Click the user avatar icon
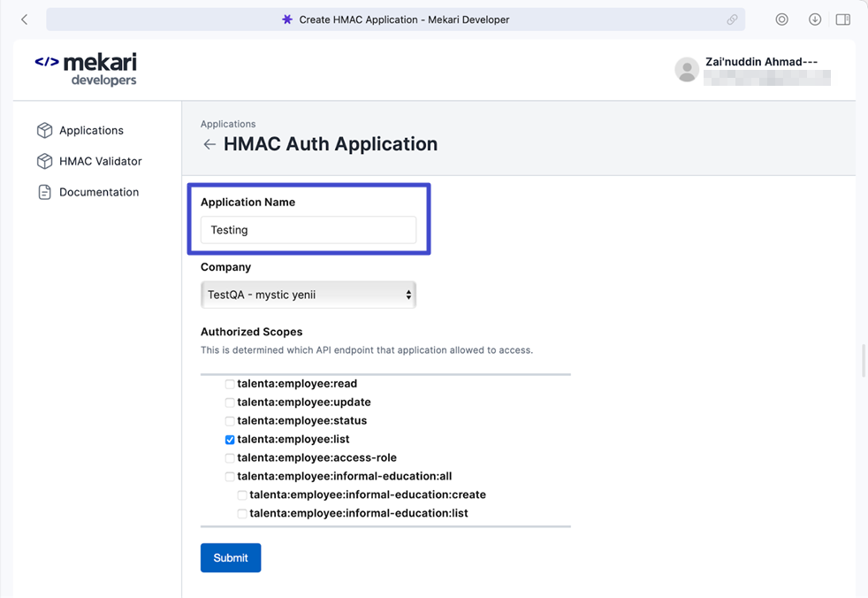Screen dimensions: 868x598 click(687, 70)
